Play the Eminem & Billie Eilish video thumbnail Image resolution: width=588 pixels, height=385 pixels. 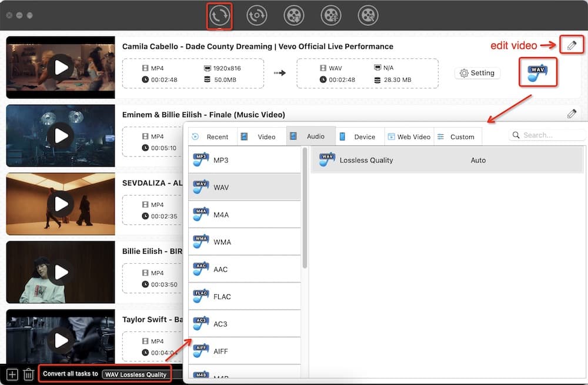61,135
